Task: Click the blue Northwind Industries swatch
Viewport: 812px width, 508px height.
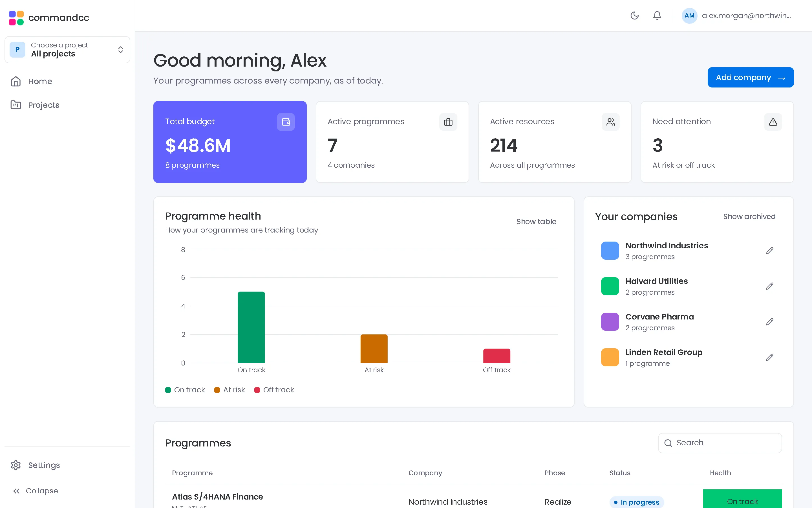Action: tap(610, 251)
